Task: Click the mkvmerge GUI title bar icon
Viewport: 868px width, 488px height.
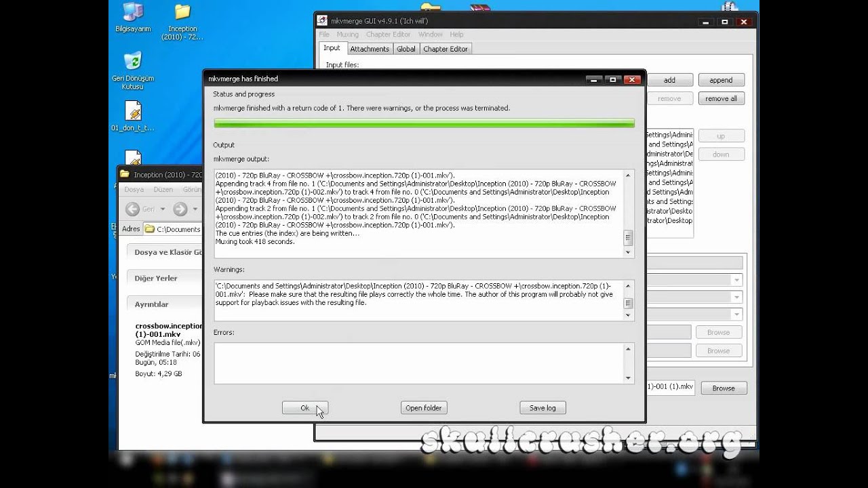Action: 323,21
